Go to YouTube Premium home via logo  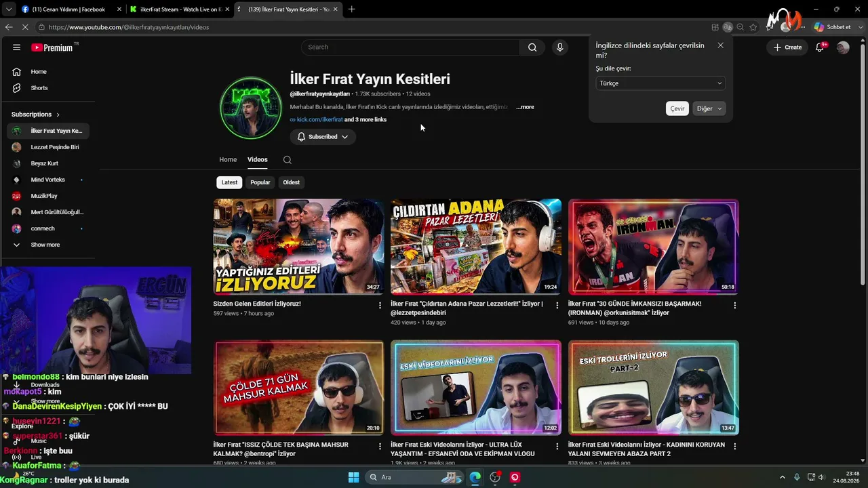[52, 47]
